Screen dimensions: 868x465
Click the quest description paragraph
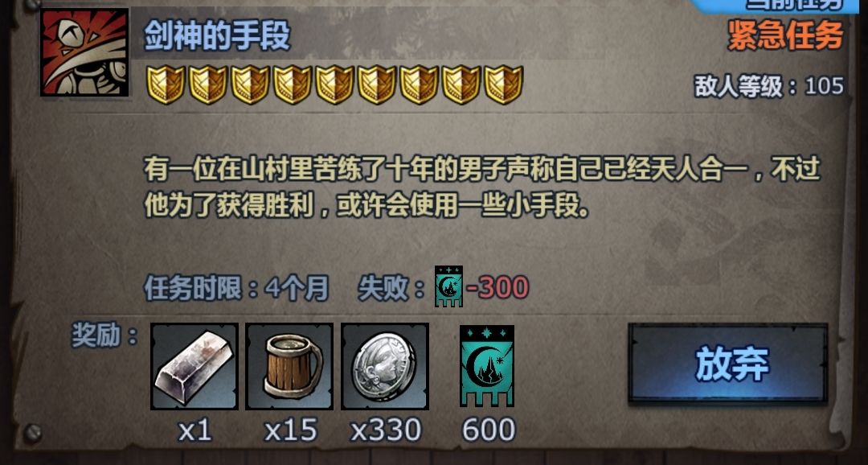point(482,187)
